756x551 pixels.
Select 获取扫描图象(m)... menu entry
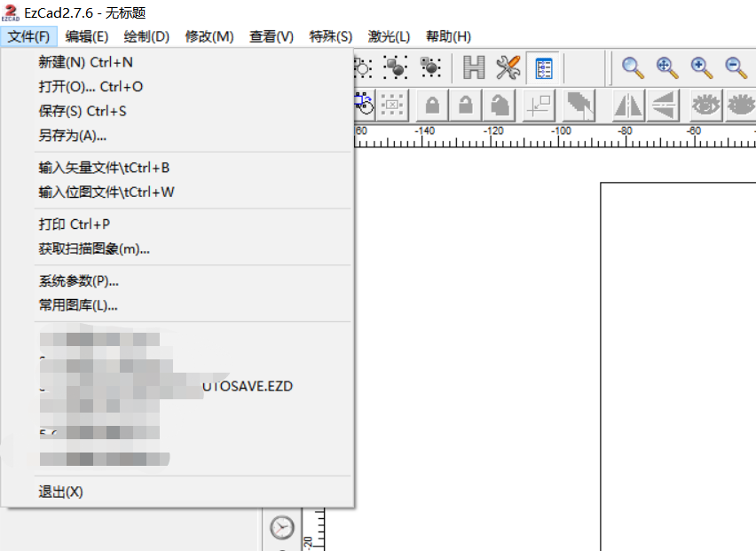[x=177, y=248]
